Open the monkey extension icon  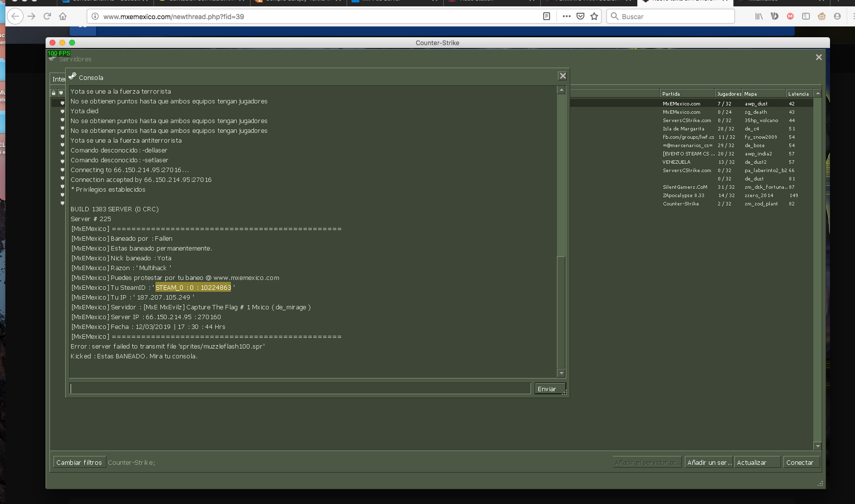coord(822,16)
